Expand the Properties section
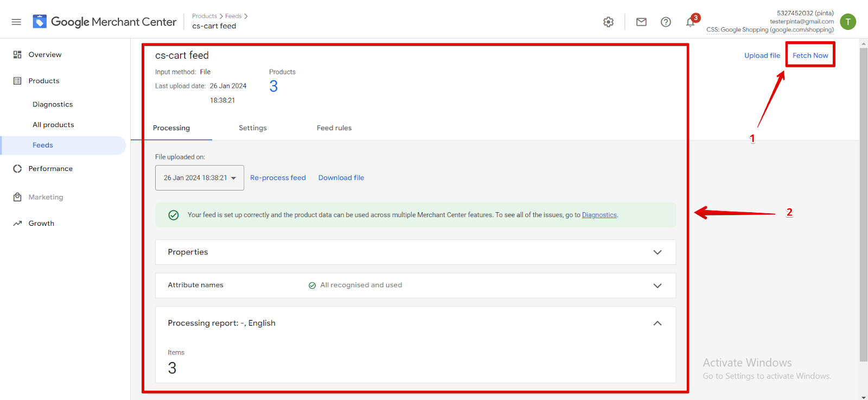Screen dimensions: 868x400 click(x=416, y=252)
